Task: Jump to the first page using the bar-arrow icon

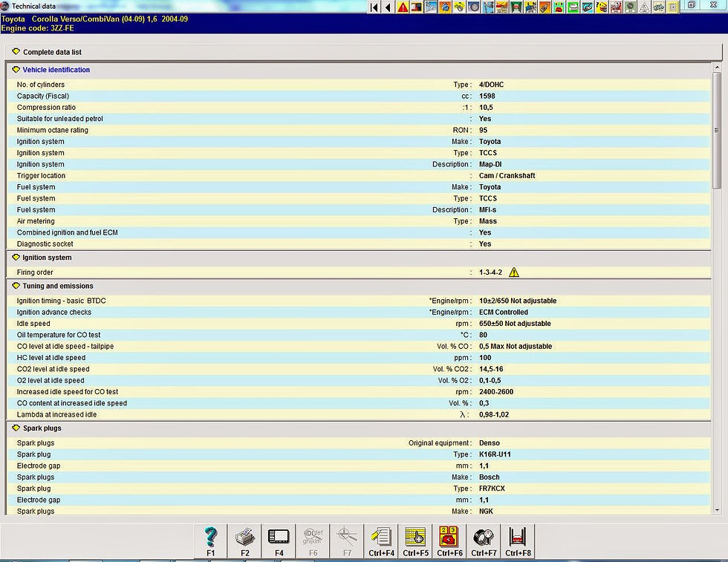Action: coord(374,7)
